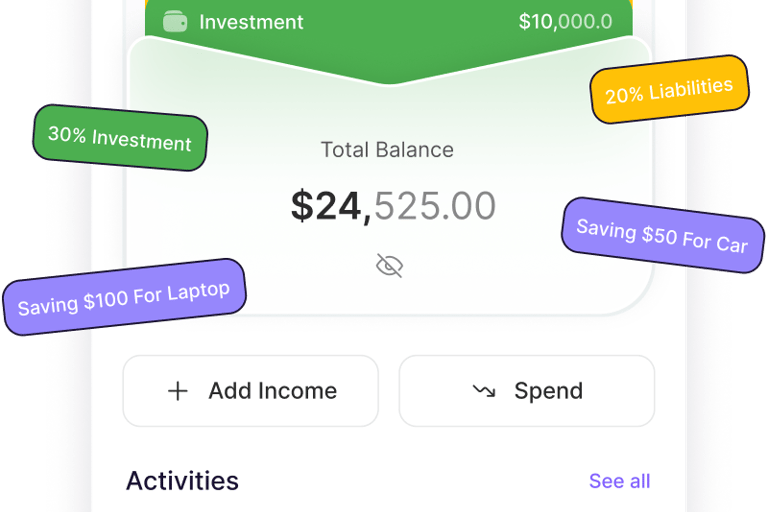Tap the plus icon on Add Income
768x512 pixels.
point(177,391)
